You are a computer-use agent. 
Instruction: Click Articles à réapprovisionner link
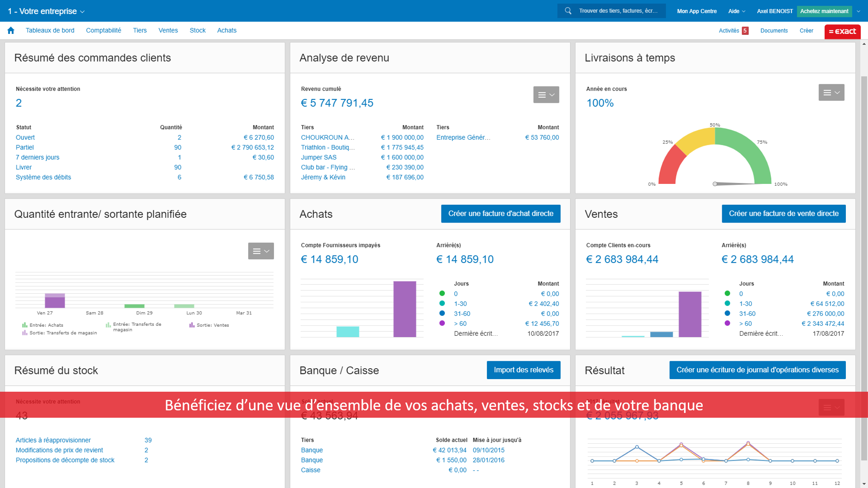53,440
